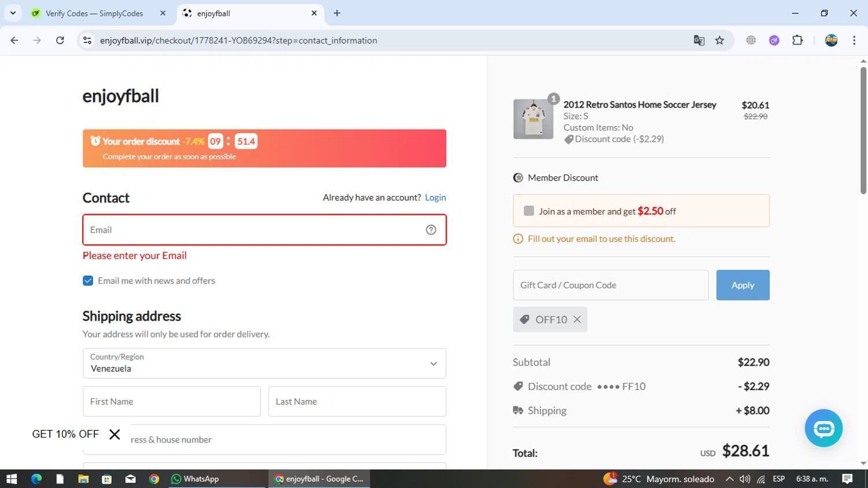Go forward to the next page

pyautogui.click(x=37, y=41)
